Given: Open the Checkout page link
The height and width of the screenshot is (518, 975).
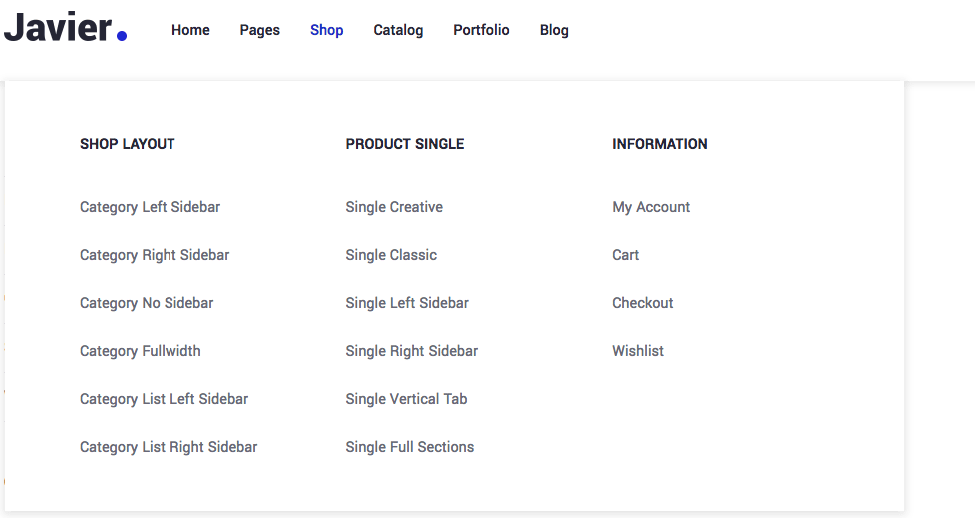Looking at the screenshot, I should 643,303.
